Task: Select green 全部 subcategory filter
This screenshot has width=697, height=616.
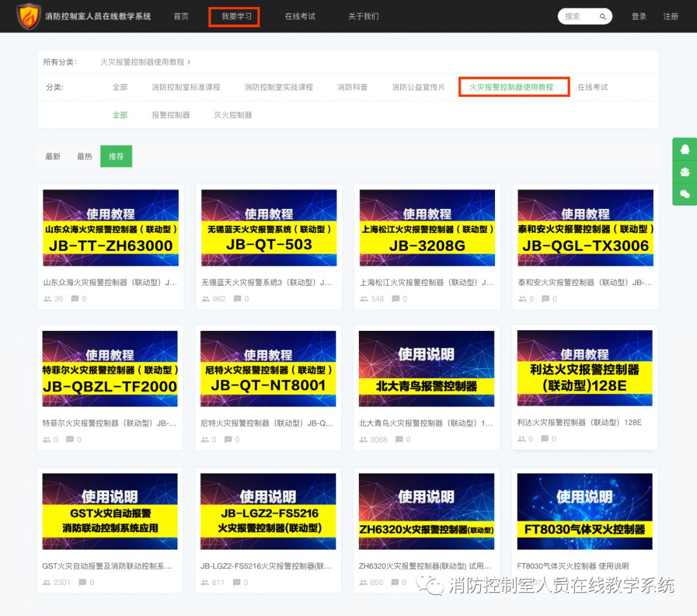Action: point(120,115)
